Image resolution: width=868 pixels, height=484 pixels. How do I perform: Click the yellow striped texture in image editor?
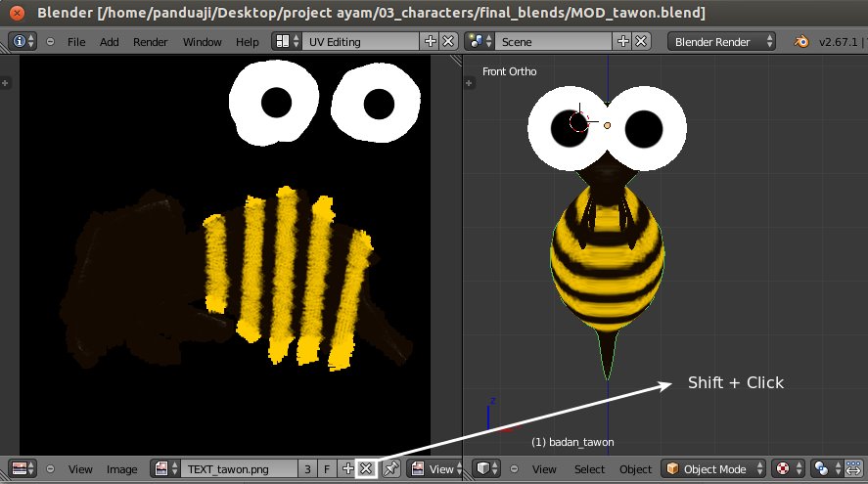tap(288, 277)
